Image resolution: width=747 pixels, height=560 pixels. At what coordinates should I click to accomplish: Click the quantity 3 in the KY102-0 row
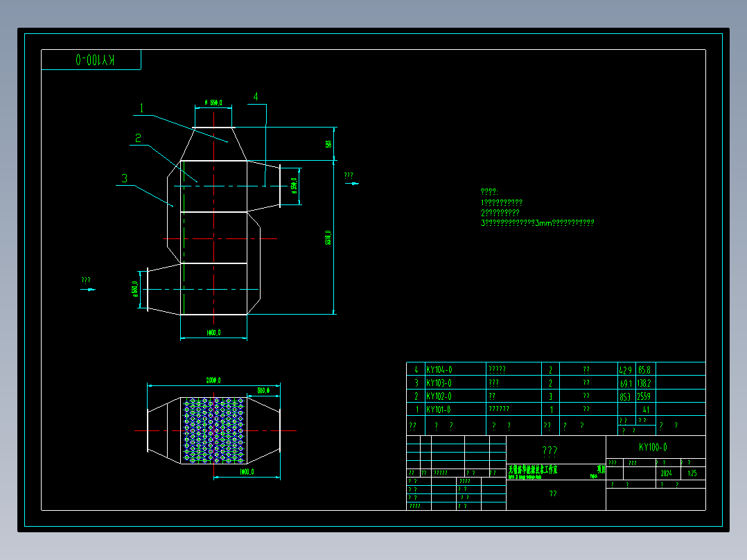[551, 396]
